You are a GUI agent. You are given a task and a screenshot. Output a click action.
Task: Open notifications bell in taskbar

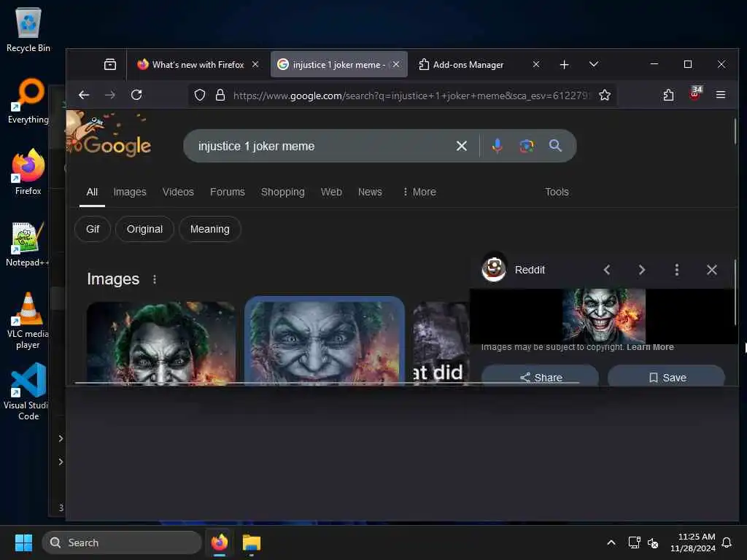coord(727,542)
